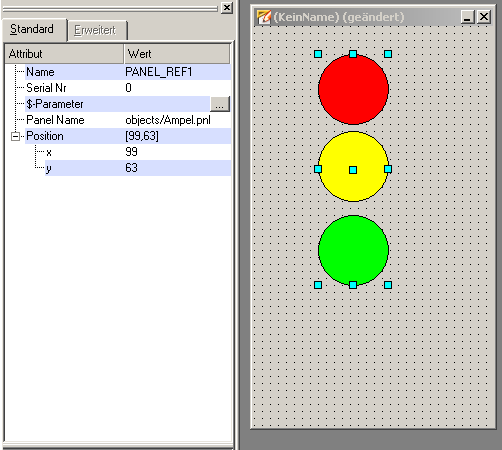Viewport: 502px width, 450px height.
Task: Select the bottom-left cyan selection handle
Action: [318, 285]
